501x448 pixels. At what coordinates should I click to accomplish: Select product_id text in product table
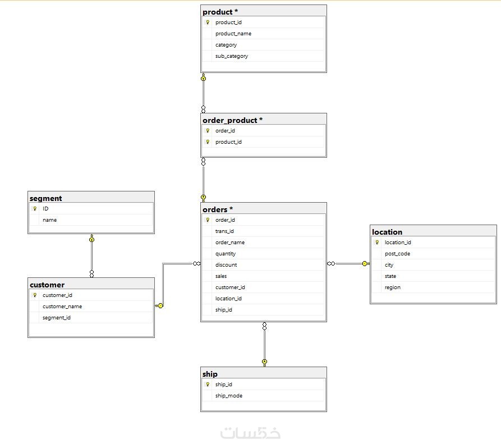click(x=228, y=22)
